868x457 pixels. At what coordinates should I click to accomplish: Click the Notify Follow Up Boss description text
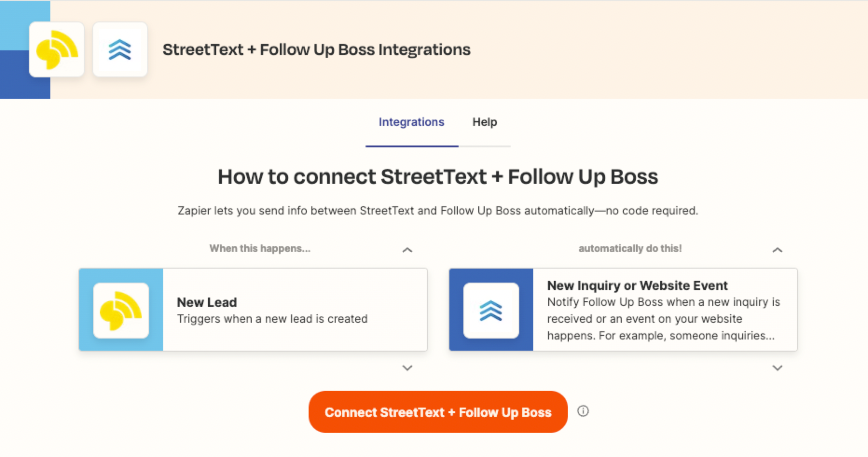[x=663, y=319]
